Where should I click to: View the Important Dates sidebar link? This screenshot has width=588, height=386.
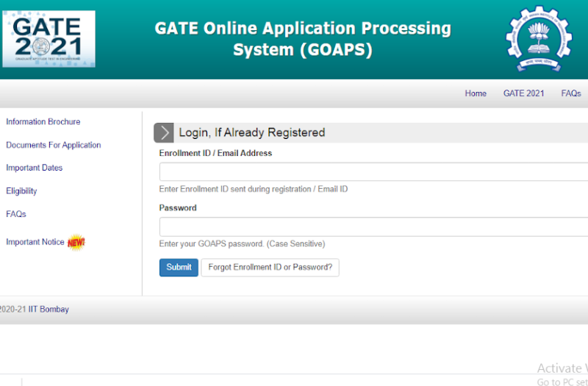click(35, 168)
